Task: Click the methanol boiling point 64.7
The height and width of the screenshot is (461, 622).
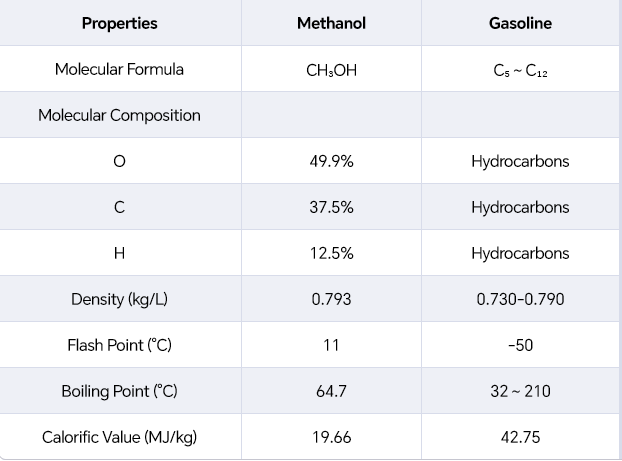Action: (x=331, y=392)
